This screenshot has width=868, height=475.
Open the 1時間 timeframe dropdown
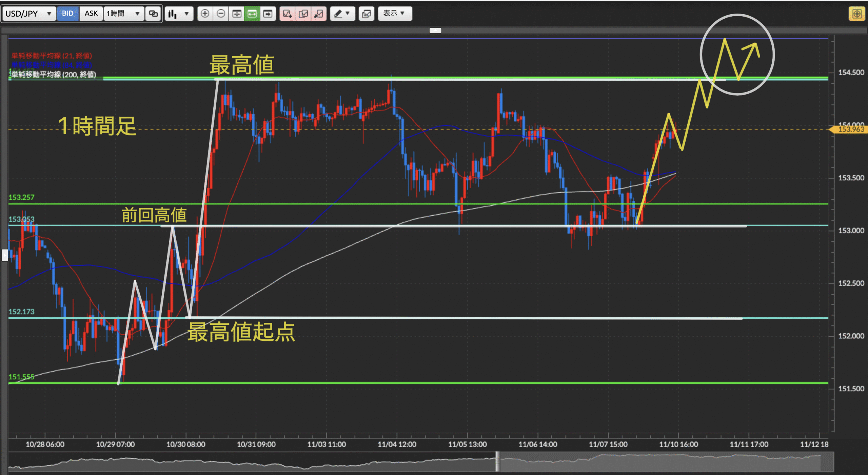click(123, 14)
